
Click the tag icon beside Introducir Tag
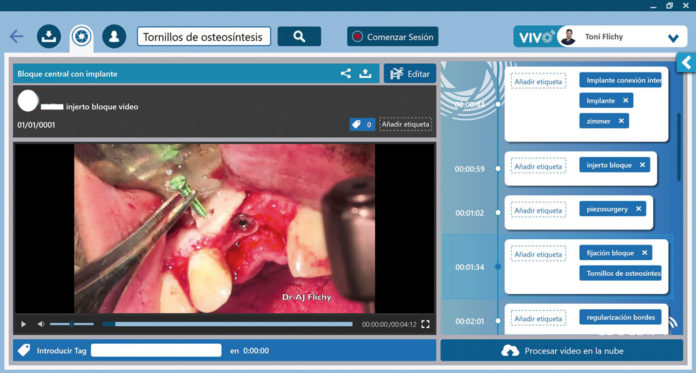tap(24, 350)
